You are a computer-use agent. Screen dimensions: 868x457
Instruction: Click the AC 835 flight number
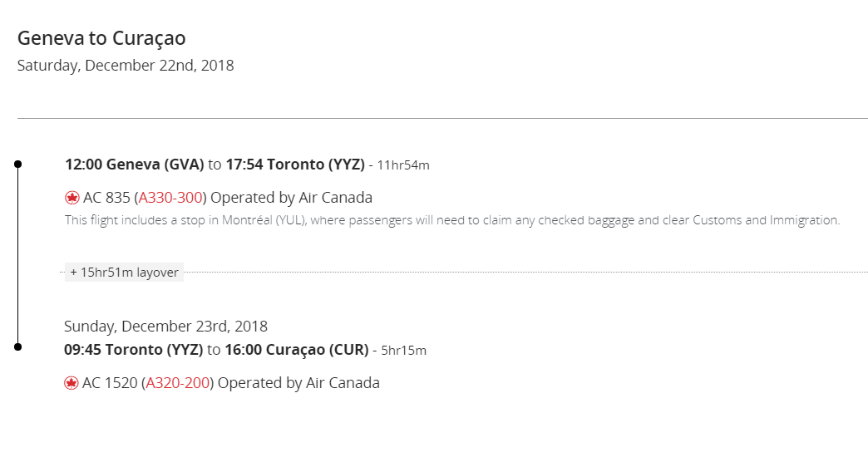coord(106,198)
